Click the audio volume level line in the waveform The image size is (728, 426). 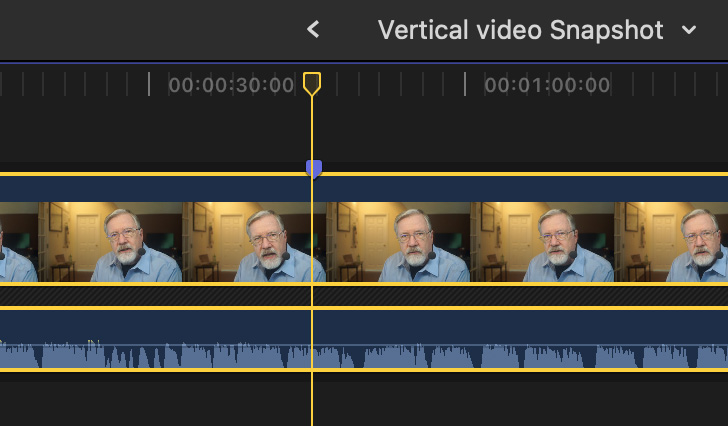pos(450,345)
